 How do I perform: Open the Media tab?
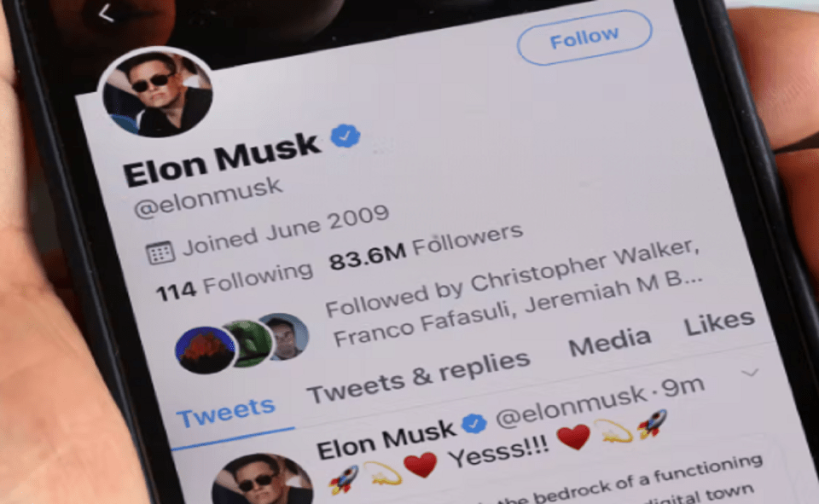click(x=609, y=342)
